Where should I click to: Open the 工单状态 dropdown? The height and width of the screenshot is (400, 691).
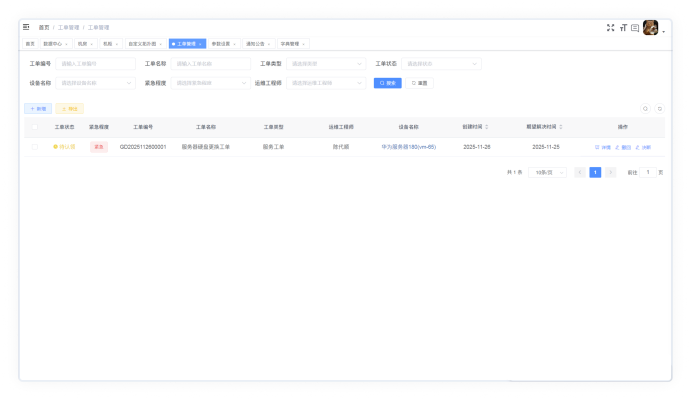pyautogui.click(x=441, y=64)
